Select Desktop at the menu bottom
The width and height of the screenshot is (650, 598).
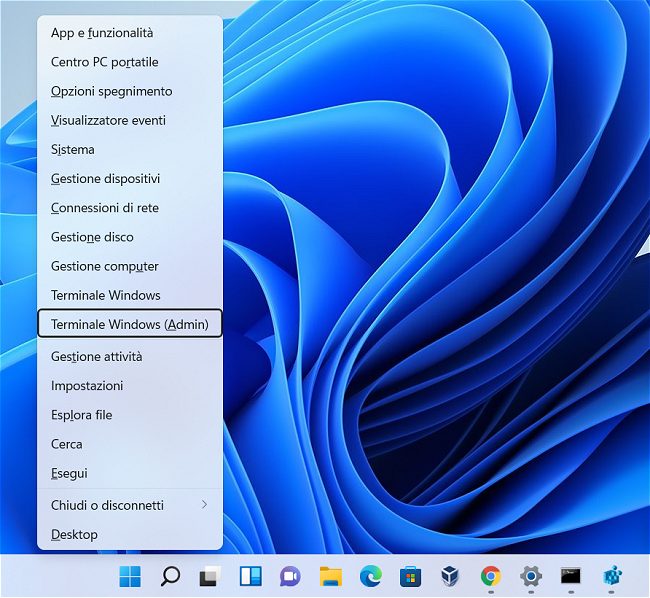point(130,535)
